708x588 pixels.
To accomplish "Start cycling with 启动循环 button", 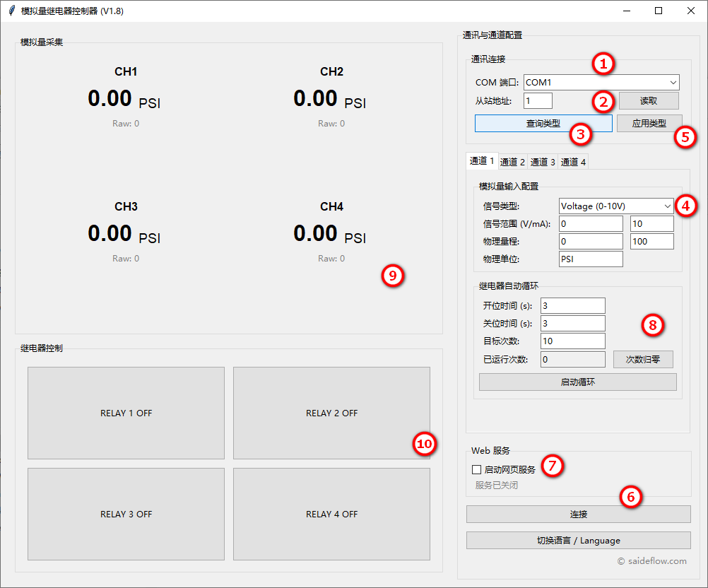I will point(577,382).
